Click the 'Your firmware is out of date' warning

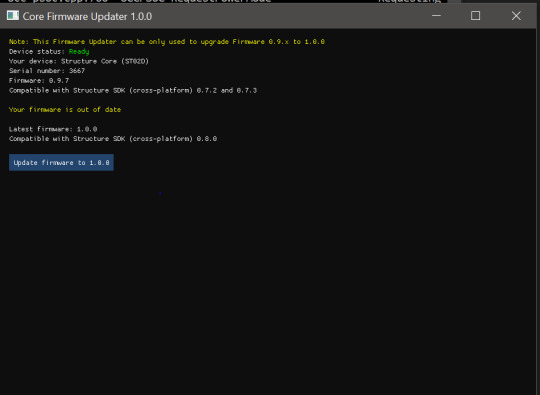(x=65, y=110)
